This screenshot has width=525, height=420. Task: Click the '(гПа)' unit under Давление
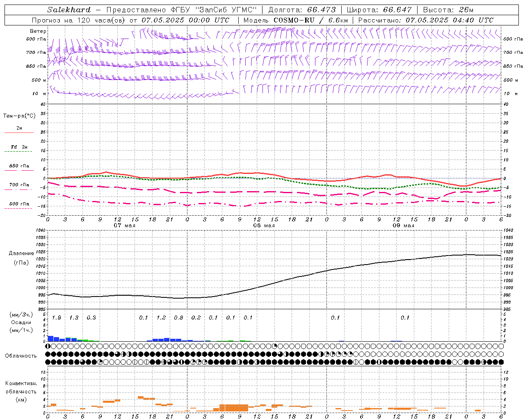pos(21,263)
